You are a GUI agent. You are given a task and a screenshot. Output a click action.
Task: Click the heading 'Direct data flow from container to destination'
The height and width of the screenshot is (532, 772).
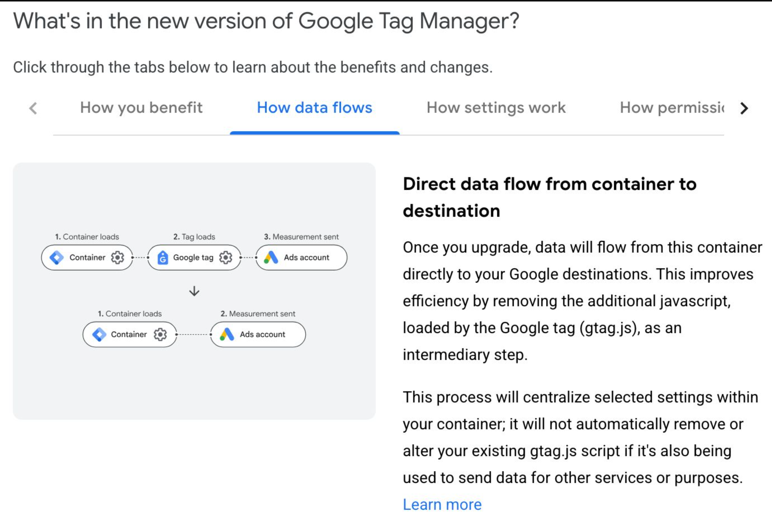click(550, 197)
